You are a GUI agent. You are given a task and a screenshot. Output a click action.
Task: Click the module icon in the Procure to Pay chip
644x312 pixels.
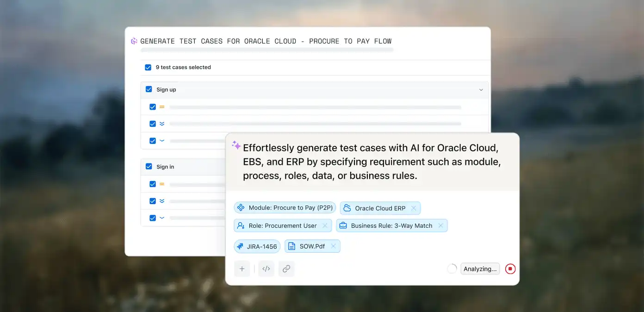(241, 208)
